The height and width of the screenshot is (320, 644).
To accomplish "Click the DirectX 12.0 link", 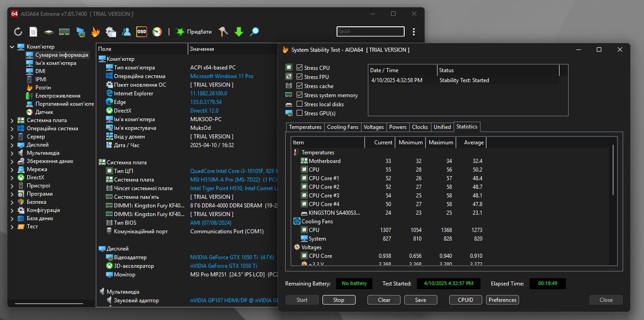I will [204, 111].
